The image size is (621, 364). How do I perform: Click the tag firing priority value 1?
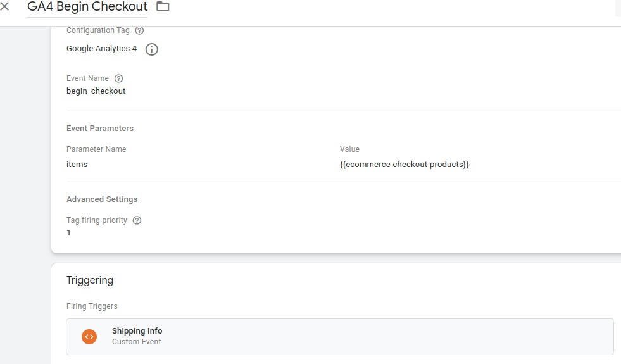[x=69, y=233]
